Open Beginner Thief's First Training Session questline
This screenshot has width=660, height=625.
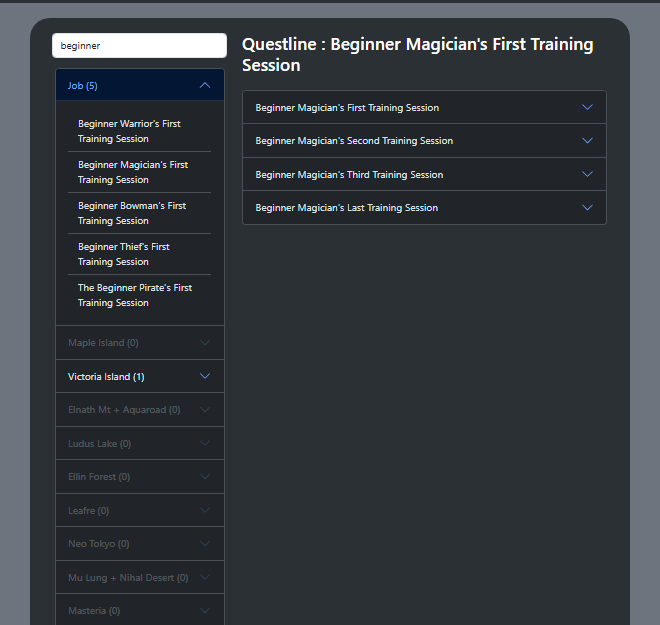tap(139, 254)
